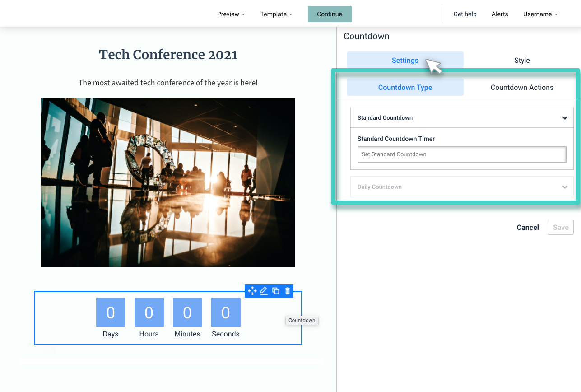581x392 pixels.
Task: Click the Set Standard Countdown input field
Action: 462,154
